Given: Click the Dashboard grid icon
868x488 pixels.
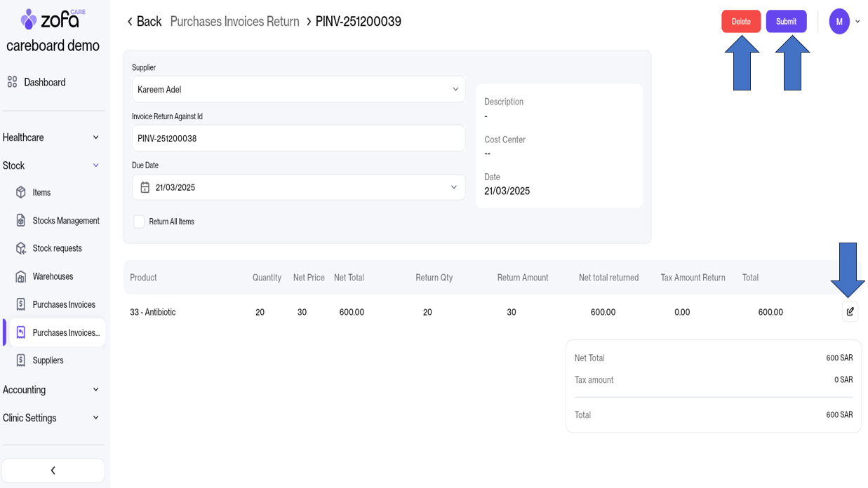Looking at the screenshot, I should (12, 82).
